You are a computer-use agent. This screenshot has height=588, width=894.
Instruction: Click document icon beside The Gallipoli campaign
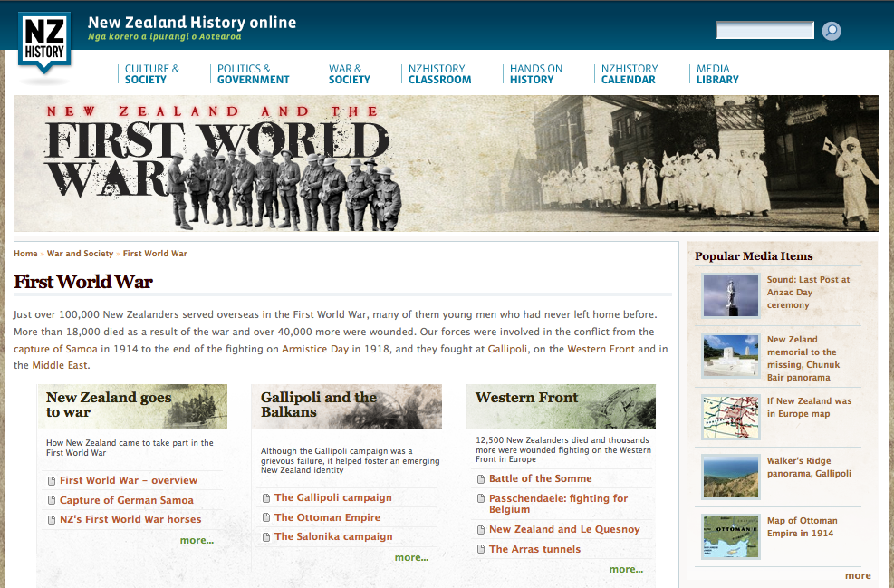tap(265, 498)
